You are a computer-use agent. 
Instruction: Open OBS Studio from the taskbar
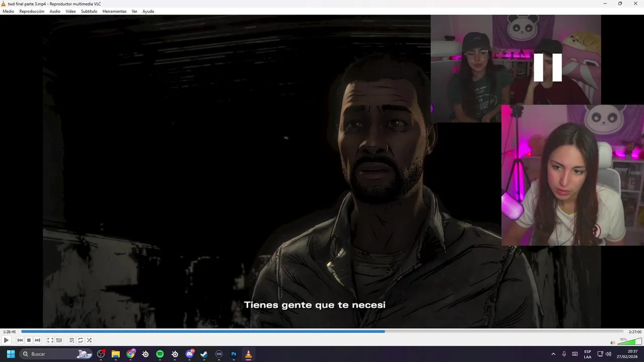click(101, 354)
